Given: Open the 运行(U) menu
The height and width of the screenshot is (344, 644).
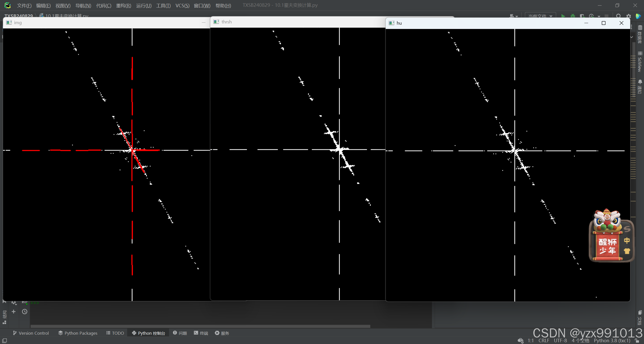Looking at the screenshot, I should tap(144, 6).
